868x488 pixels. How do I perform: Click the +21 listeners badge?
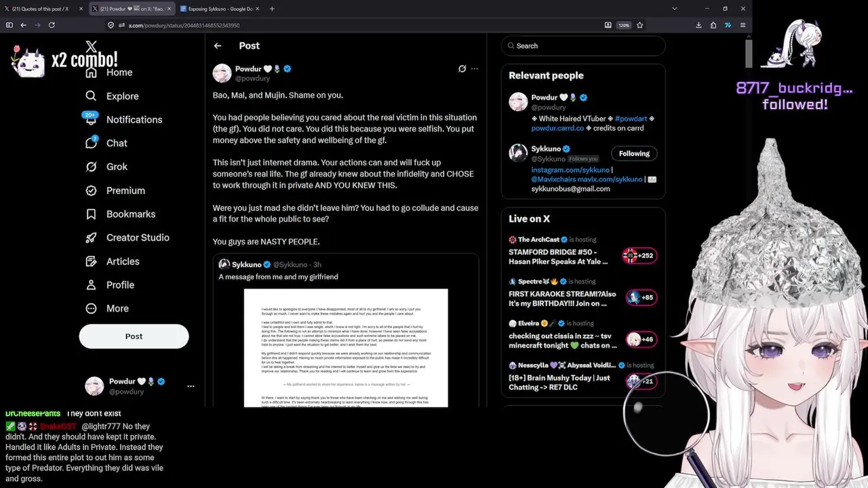coord(641,382)
